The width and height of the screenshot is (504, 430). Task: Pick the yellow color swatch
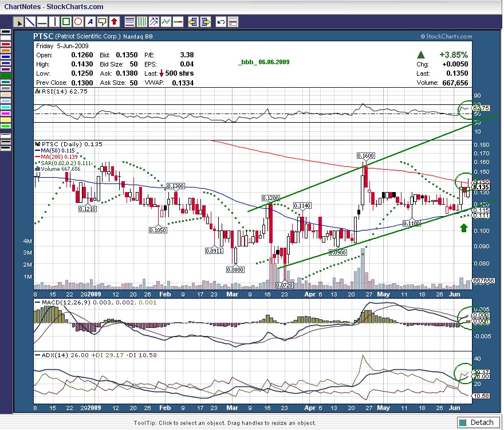tap(6, 120)
